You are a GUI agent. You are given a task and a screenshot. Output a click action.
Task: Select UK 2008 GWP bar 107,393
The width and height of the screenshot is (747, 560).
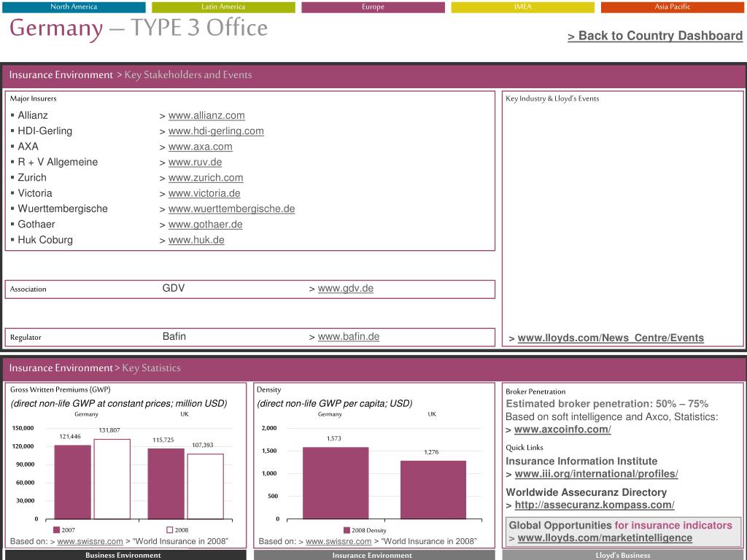tap(205, 486)
